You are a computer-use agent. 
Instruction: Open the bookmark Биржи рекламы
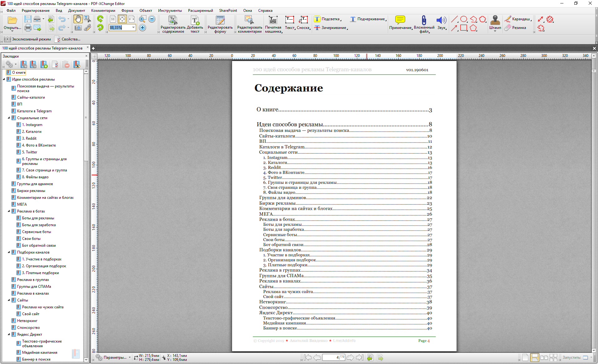tap(31, 191)
